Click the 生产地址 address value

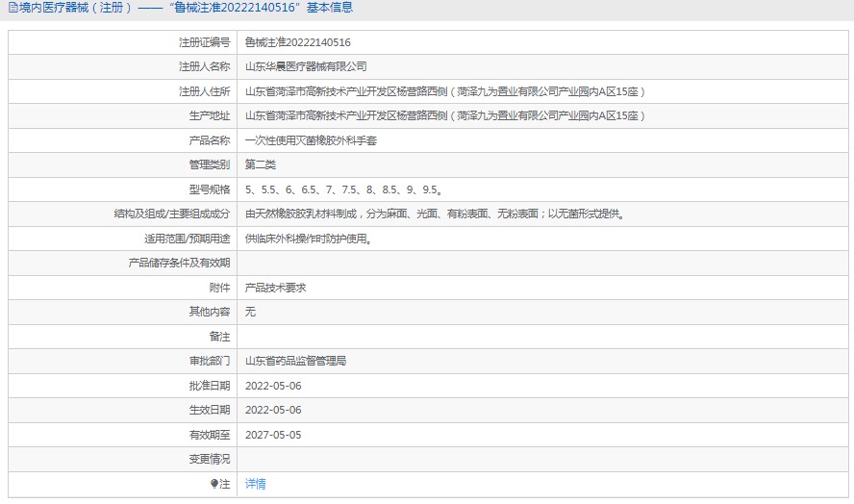[x=445, y=115]
